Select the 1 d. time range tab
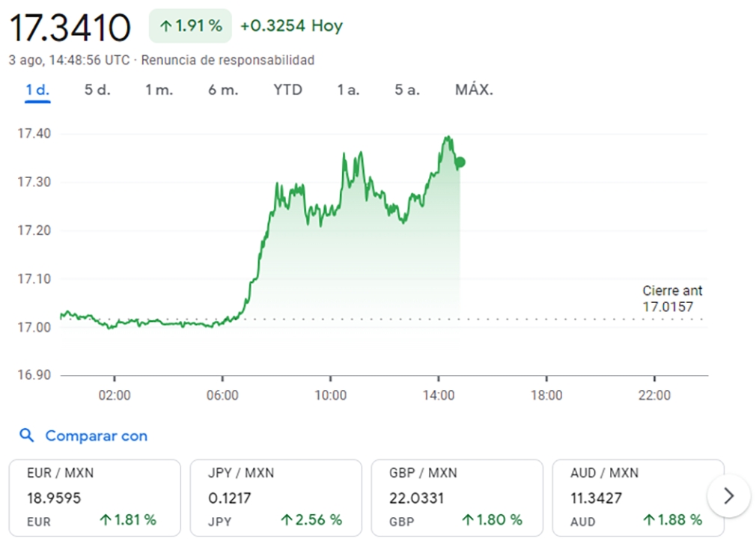The height and width of the screenshot is (553, 756). click(37, 90)
